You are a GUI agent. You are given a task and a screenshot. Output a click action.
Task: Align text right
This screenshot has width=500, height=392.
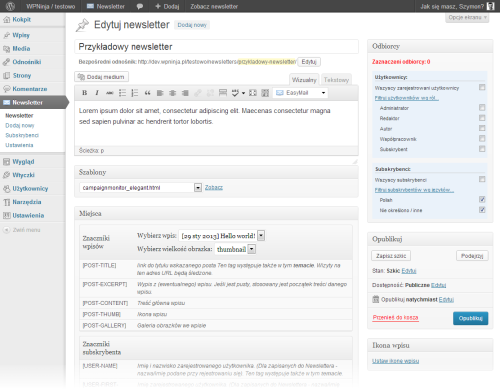coord(185,93)
